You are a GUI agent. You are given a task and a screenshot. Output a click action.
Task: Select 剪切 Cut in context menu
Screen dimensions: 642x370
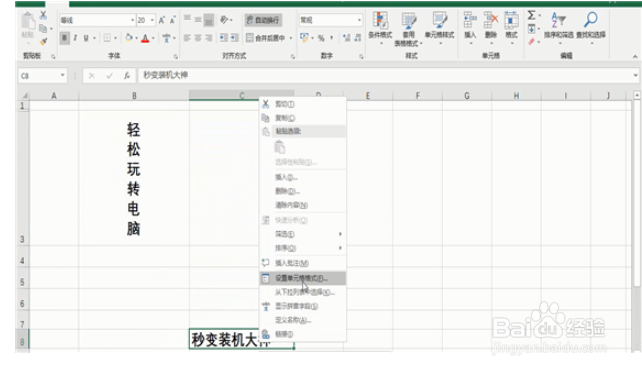(x=303, y=104)
